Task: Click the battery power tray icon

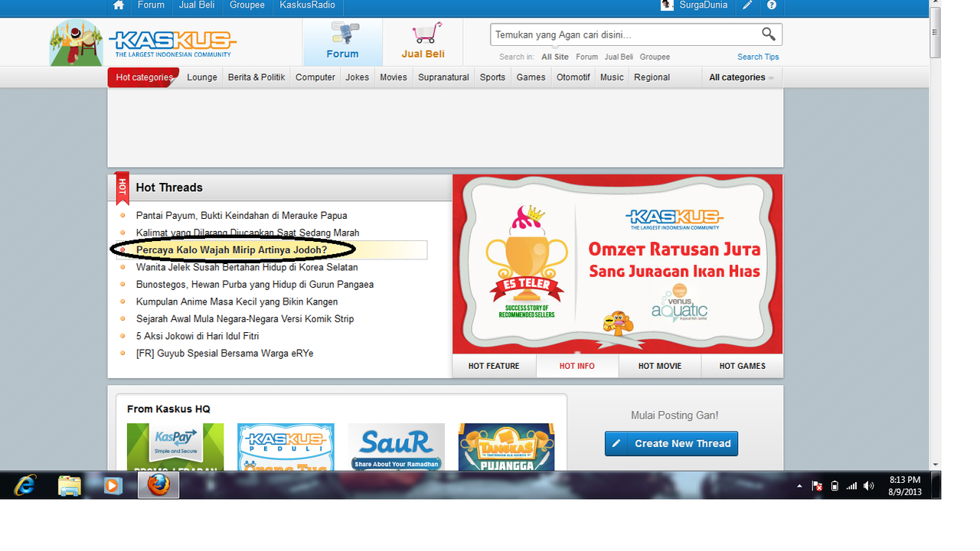Action: point(835,486)
